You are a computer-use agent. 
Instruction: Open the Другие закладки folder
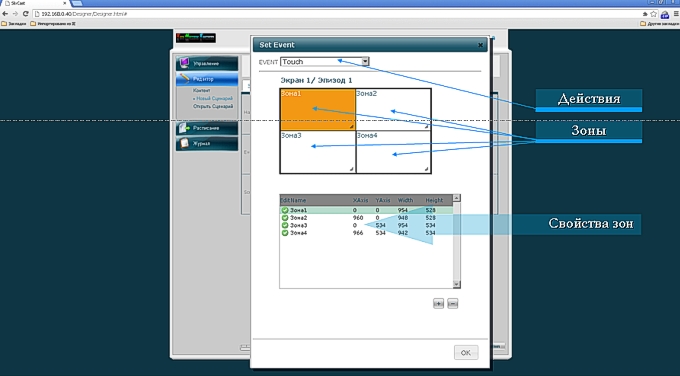tap(660, 24)
